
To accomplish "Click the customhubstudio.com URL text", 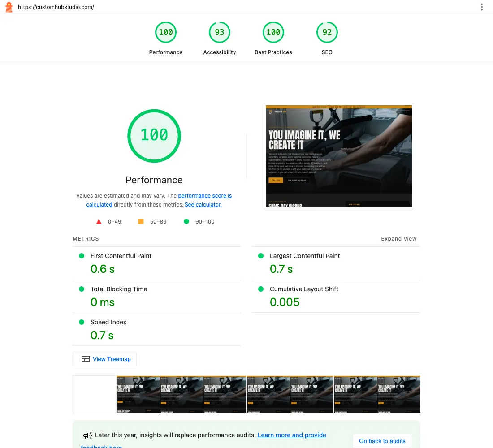I will pyautogui.click(x=56, y=7).
